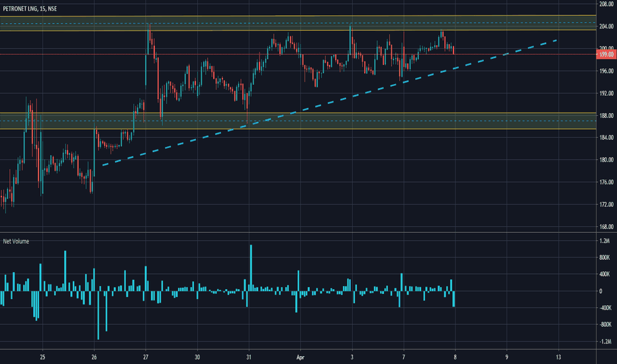Select the lower shaded support zone near 188
This screenshot has height=364, width=617.
pyautogui.click(x=298, y=121)
